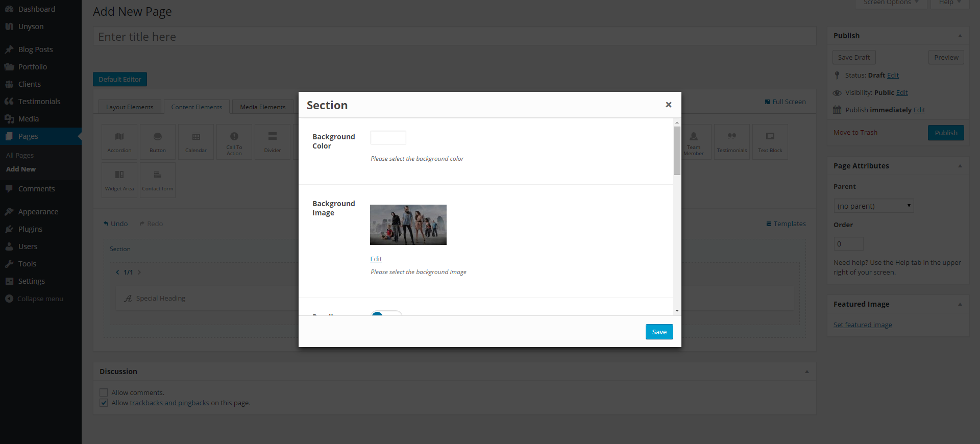The width and height of the screenshot is (980, 444).
Task: Publish the page
Action: pyautogui.click(x=946, y=133)
